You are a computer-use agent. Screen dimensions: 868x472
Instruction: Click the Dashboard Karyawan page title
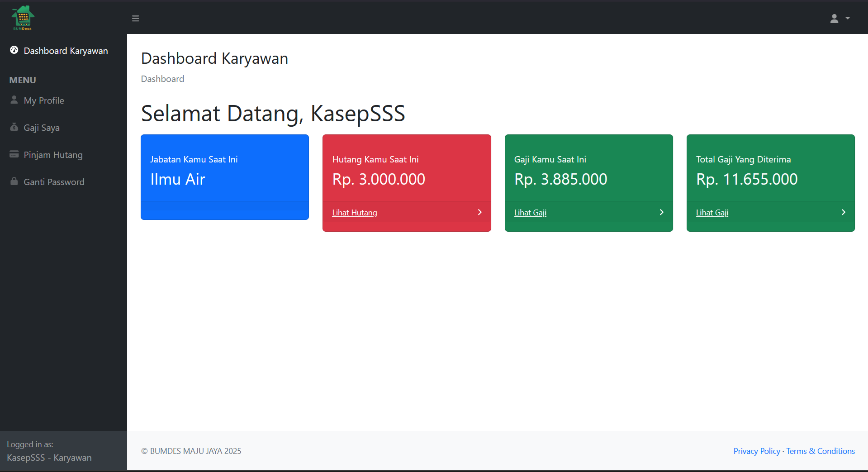(214, 58)
